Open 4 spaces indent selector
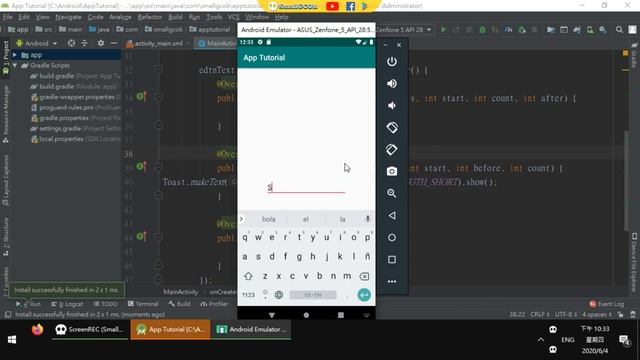The width and height of the screenshot is (640, 360). tap(597, 314)
